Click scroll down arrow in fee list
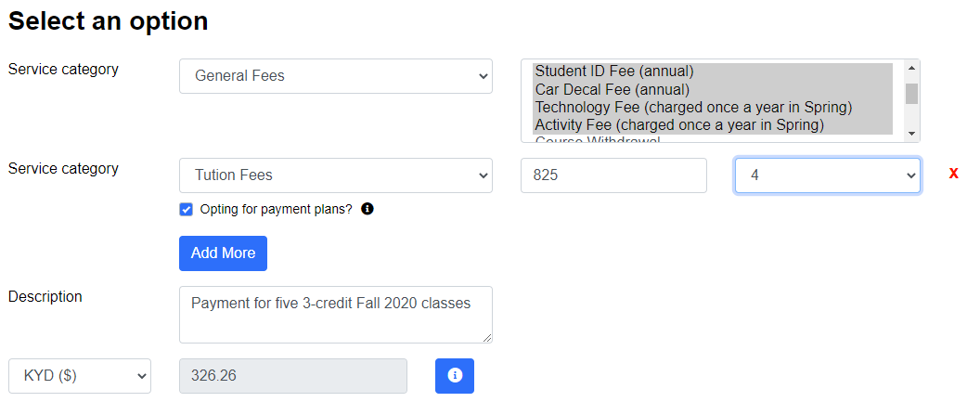This screenshot has height=402, width=980. [x=912, y=133]
